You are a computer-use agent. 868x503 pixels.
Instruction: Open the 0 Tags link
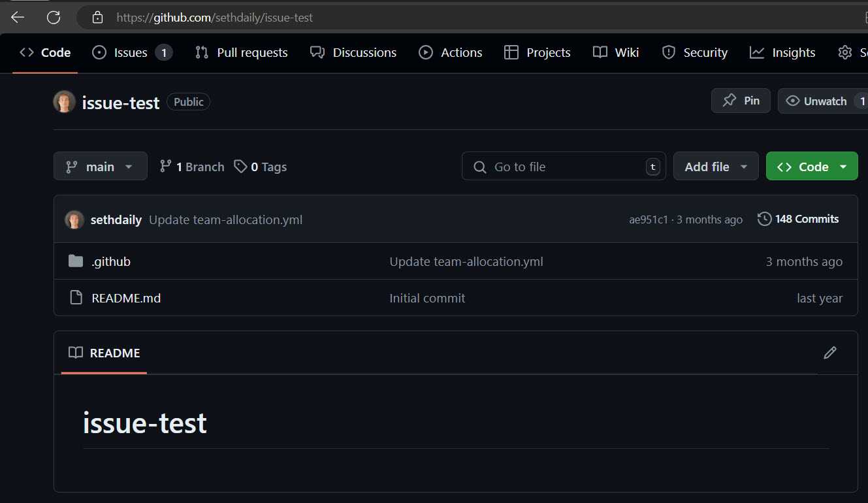(261, 167)
